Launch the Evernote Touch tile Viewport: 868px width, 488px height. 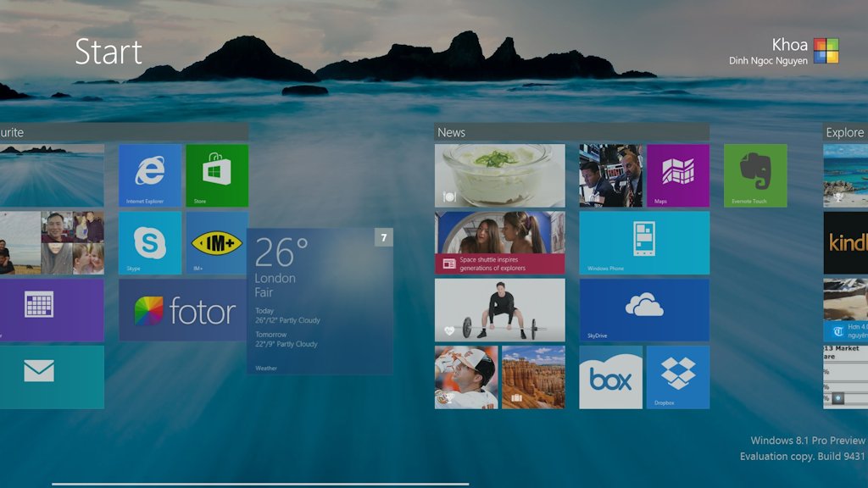click(755, 175)
